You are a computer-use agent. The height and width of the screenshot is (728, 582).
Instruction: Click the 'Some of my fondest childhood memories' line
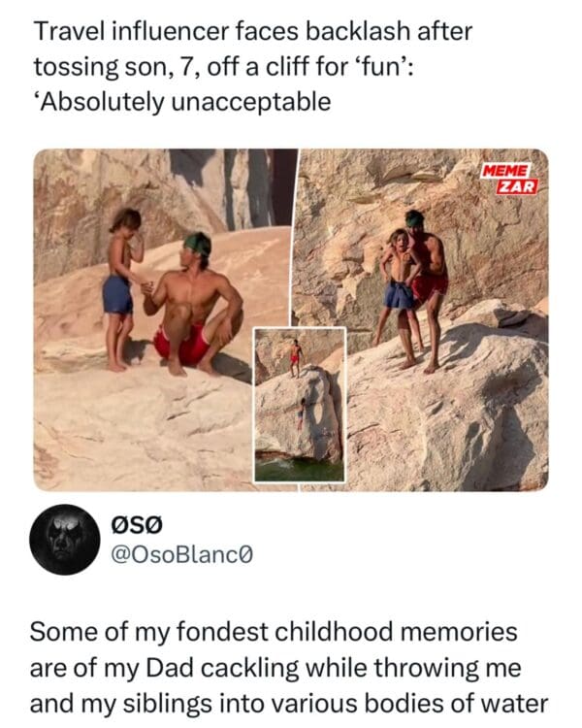pyautogui.click(x=274, y=632)
